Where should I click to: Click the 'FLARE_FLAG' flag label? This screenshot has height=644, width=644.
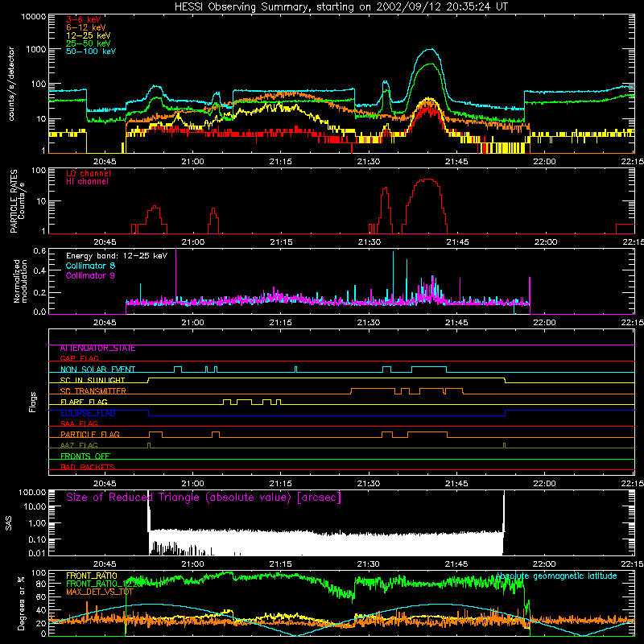pos(84,402)
